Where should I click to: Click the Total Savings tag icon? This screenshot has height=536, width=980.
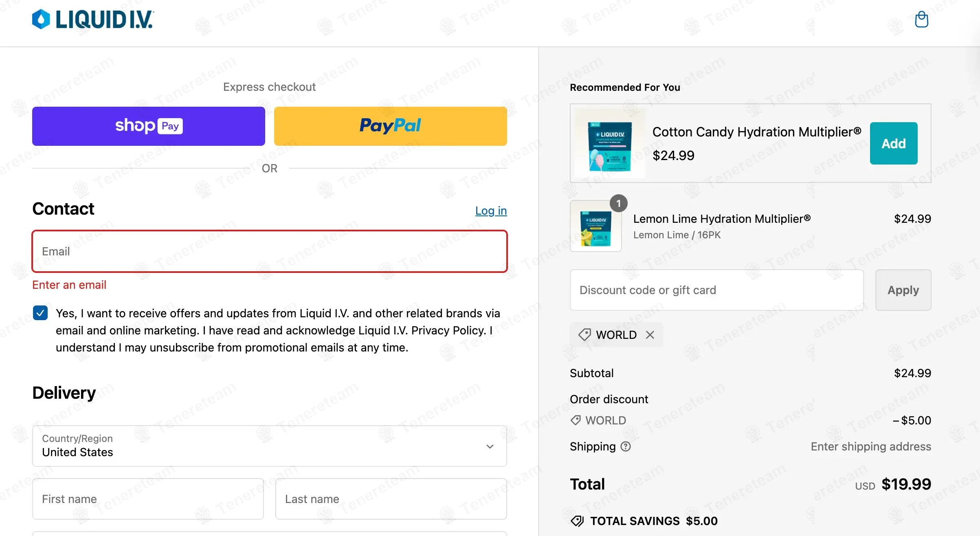pos(577,521)
